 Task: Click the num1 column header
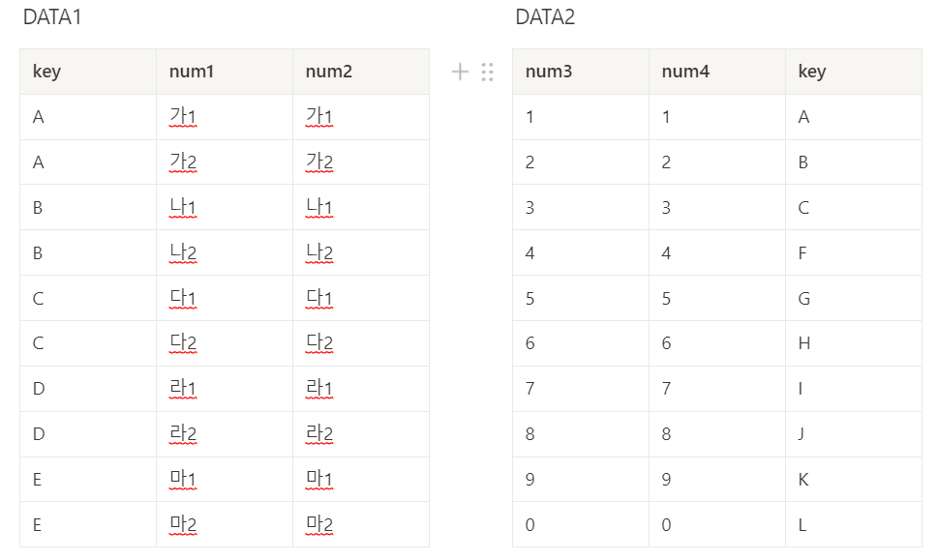coord(186,72)
